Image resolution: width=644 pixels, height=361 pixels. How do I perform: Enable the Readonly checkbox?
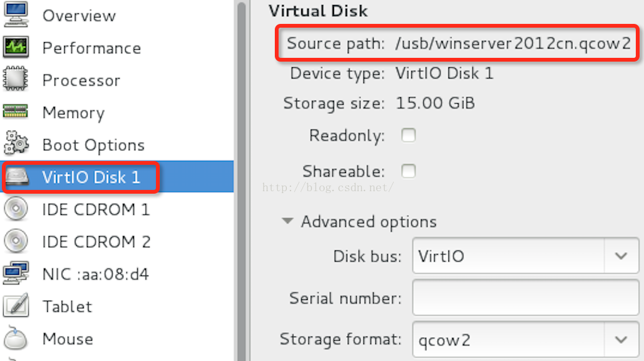click(408, 135)
